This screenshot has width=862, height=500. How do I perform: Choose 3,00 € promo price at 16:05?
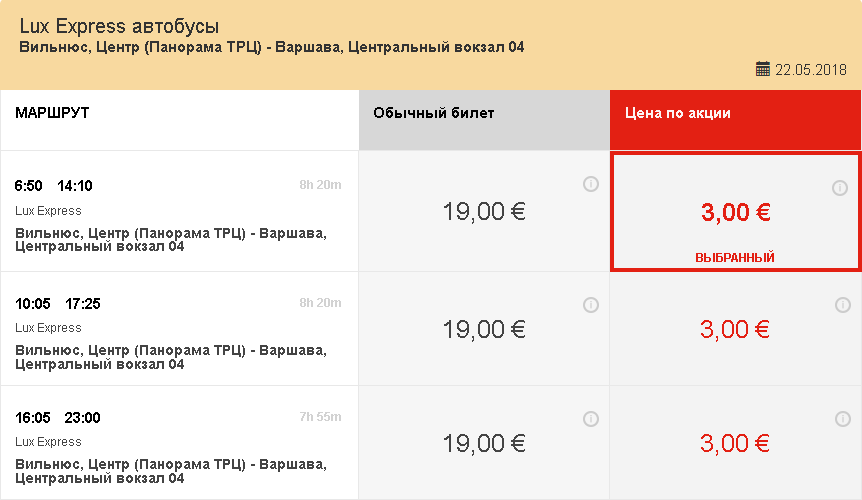(x=735, y=443)
